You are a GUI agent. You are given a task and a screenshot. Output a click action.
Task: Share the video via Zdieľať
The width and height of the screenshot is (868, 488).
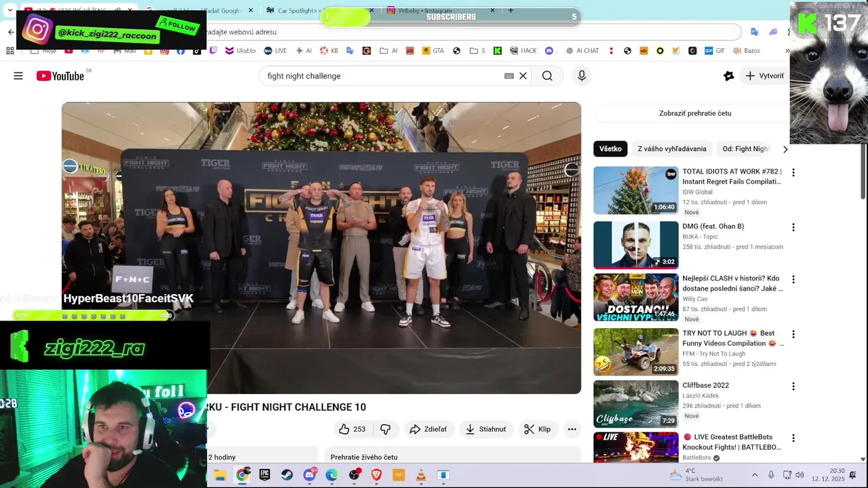pyautogui.click(x=429, y=429)
